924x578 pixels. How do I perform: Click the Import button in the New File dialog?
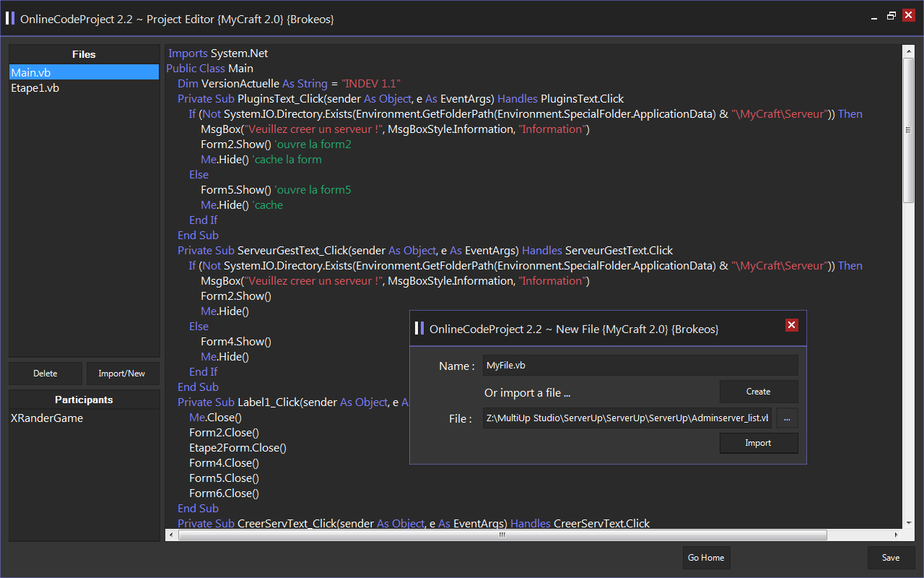click(x=759, y=443)
